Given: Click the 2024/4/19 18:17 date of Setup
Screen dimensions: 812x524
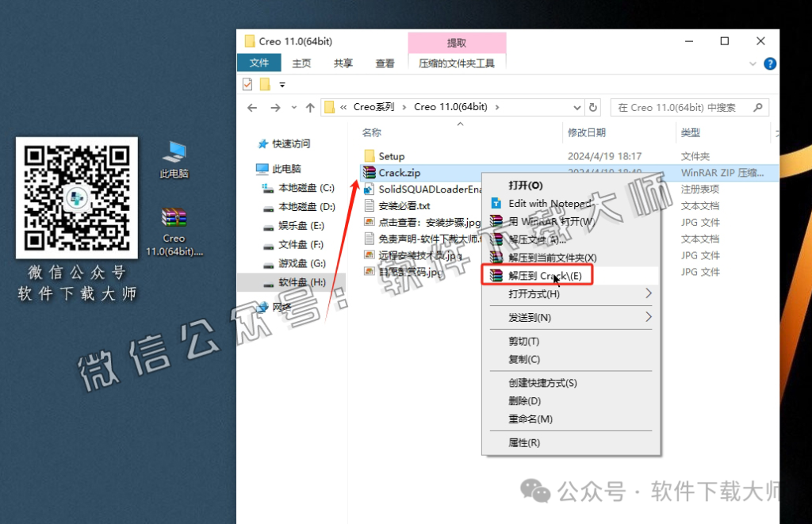Looking at the screenshot, I should [604, 156].
